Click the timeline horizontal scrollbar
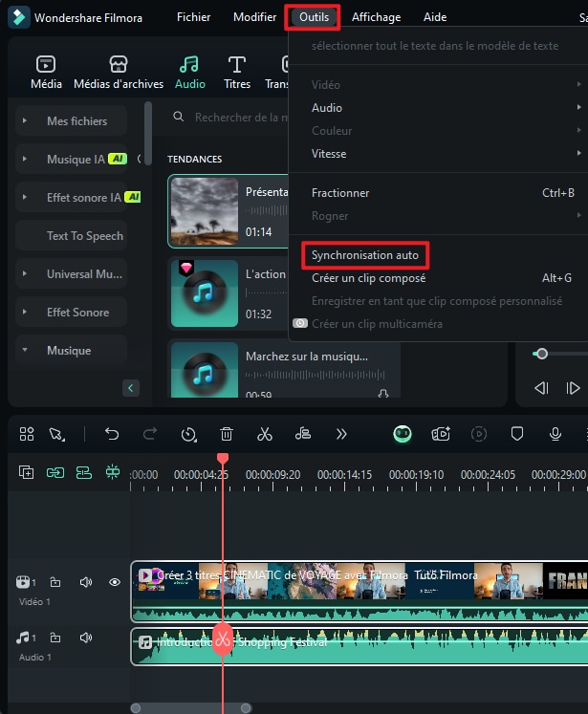This screenshot has height=714, width=588. pyautogui.click(x=191, y=708)
